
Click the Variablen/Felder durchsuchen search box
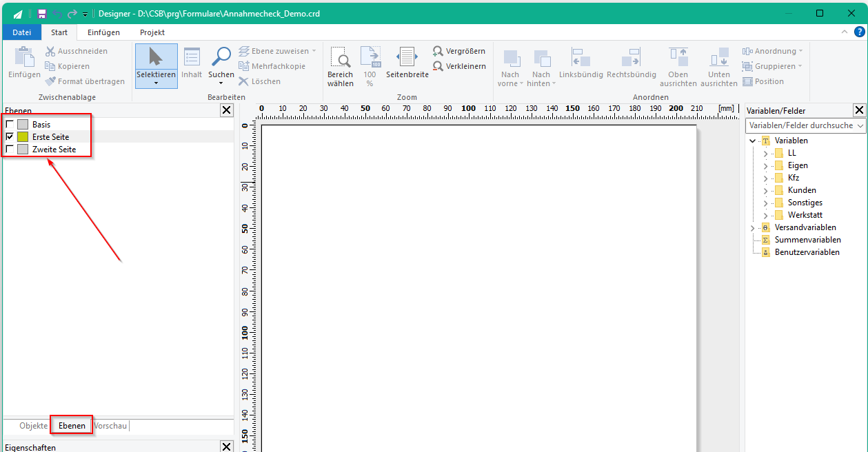pyautogui.click(x=806, y=126)
